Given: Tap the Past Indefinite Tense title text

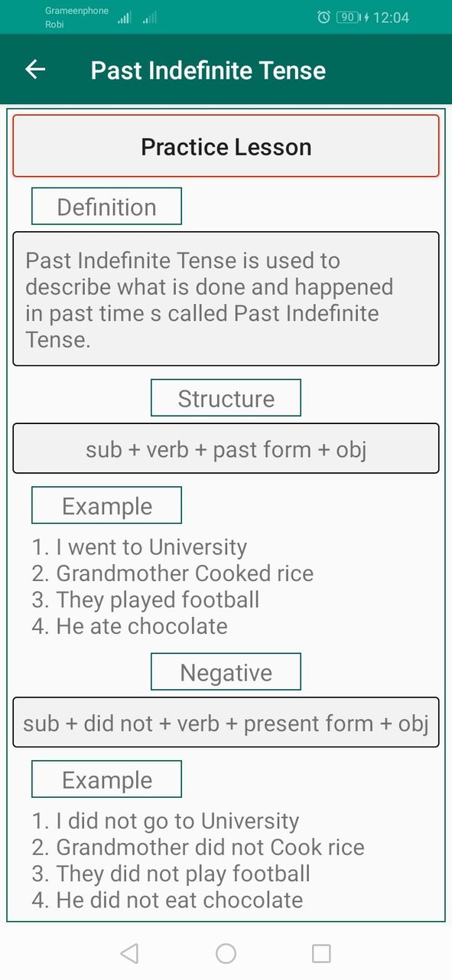Looking at the screenshot, I should tap(207, 70).
